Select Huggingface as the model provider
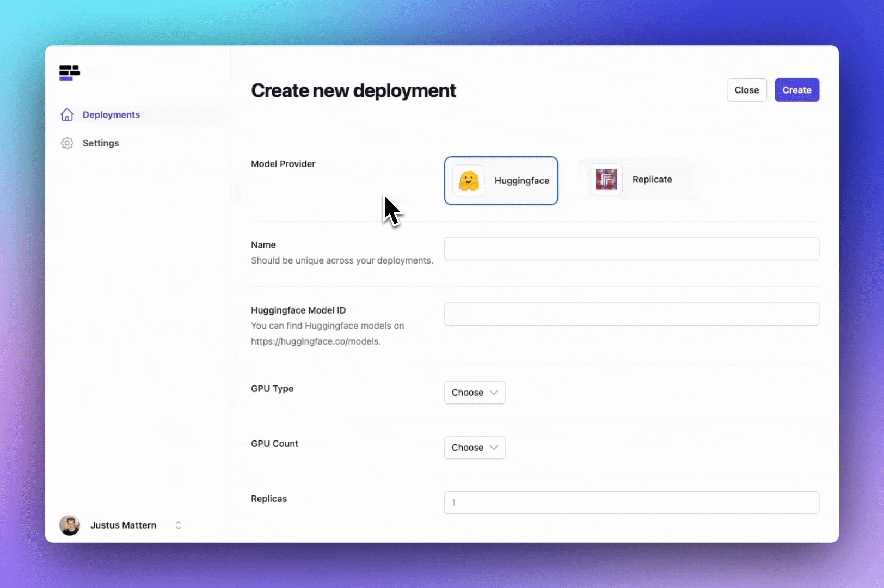 (501, 181)
